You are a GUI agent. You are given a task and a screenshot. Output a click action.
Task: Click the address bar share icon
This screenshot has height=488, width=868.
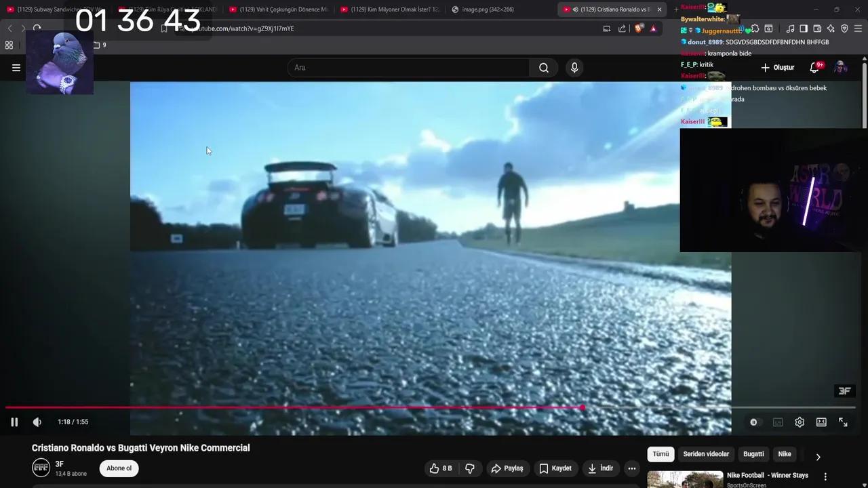coord(622,28)
